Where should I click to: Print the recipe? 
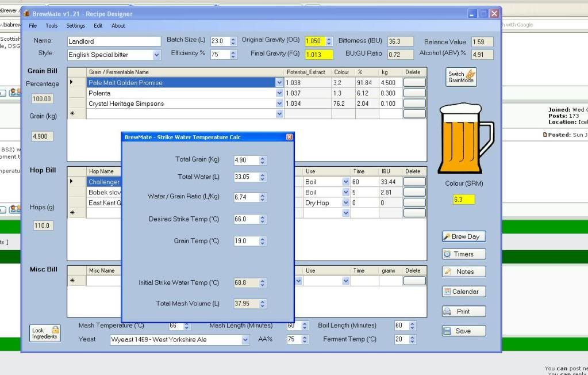(464, 311)
